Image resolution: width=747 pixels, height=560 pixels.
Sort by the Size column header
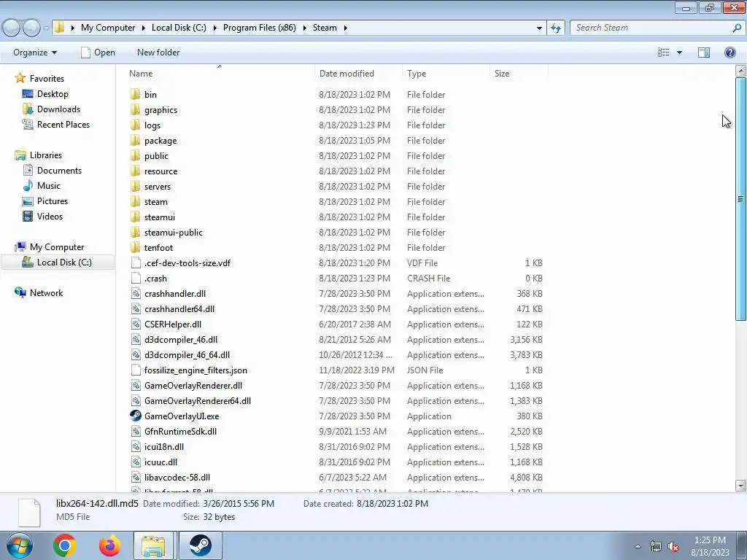[519, 74]
